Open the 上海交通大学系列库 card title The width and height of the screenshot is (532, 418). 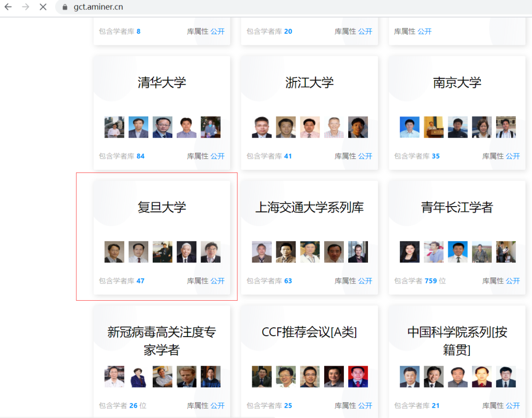click(309, 207)
